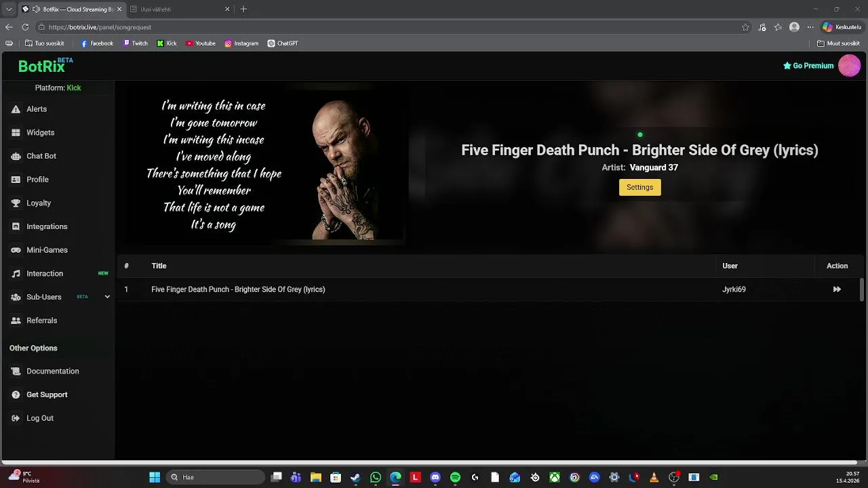Reload the page
This screenshot has height=488, width=868.
pos(25,27)
